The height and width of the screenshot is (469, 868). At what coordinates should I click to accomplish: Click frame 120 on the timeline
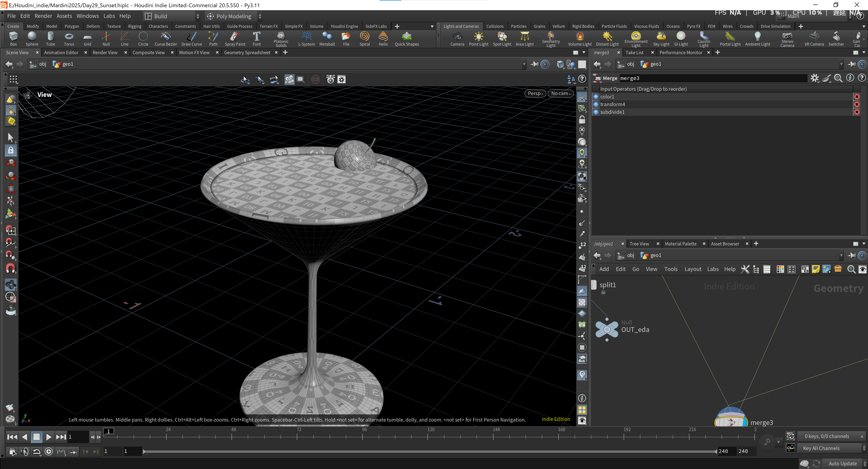[x=428, y=437]
